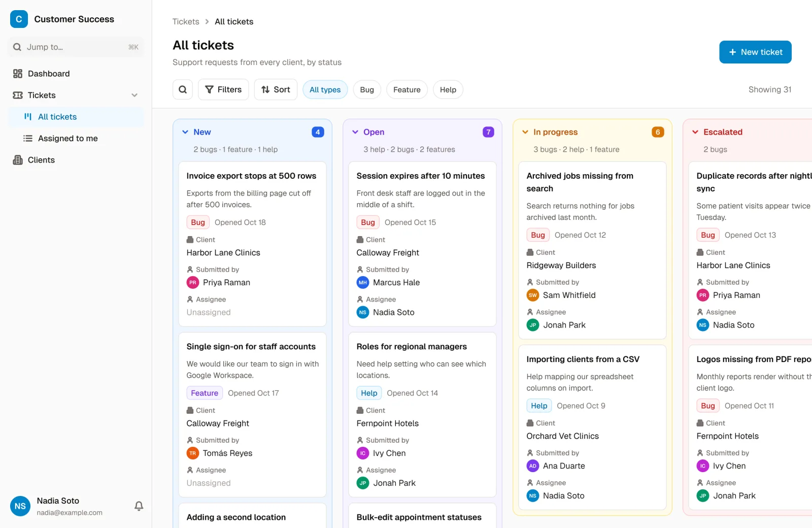Click the Tickets sidebar icon
This screenshot has height=528, width=812.
point(18,95)
